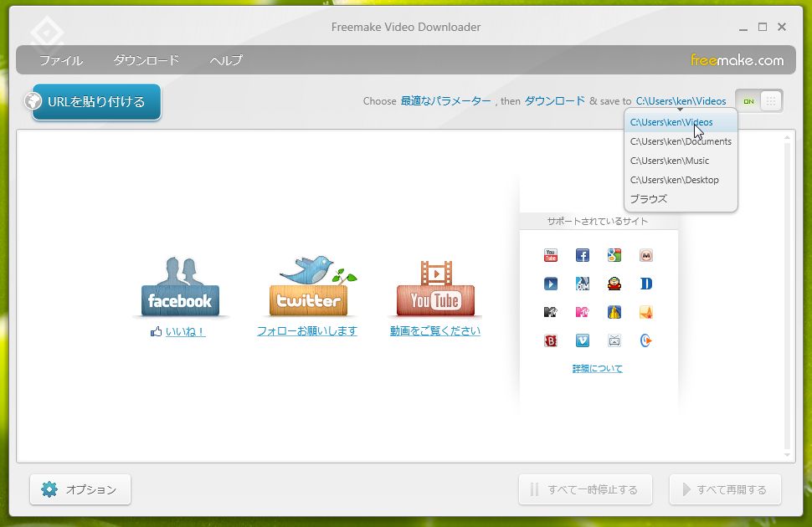The height and width of the screenshot is (527, 812).
Task: Click the blue play-button site icon
Action: point(551,284)
